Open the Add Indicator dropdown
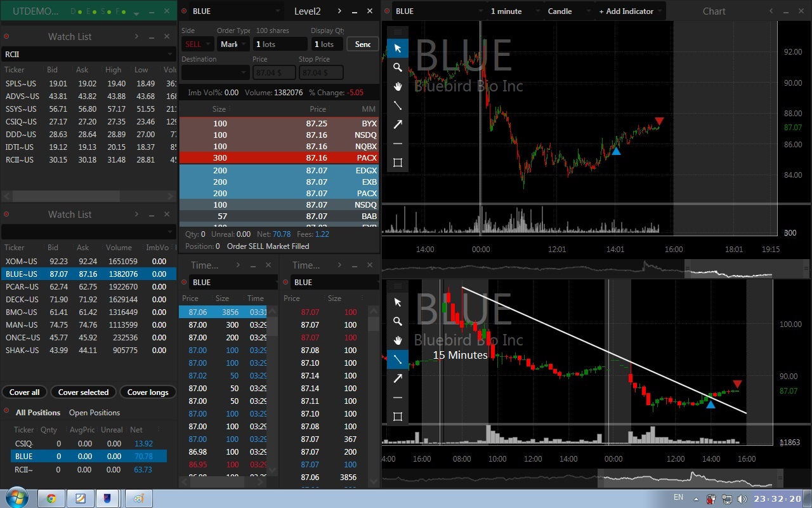The width and height of the screenshot is (812, 508). 630,11
